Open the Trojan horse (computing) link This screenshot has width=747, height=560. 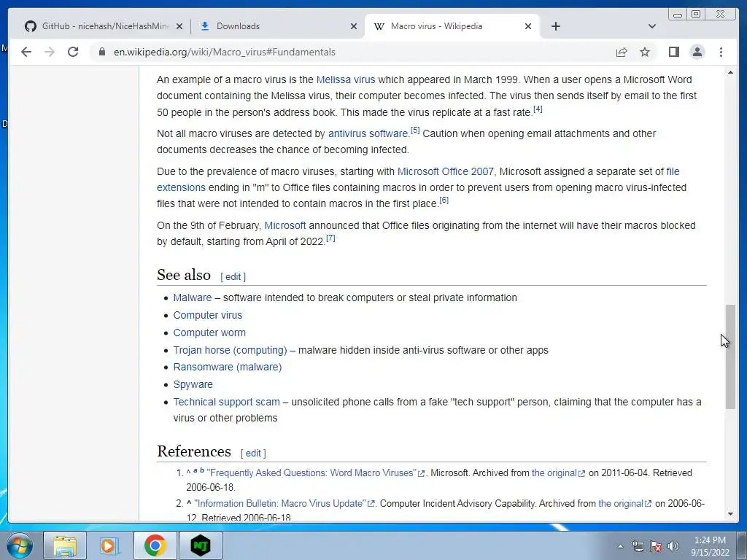(x=230, y=350)
